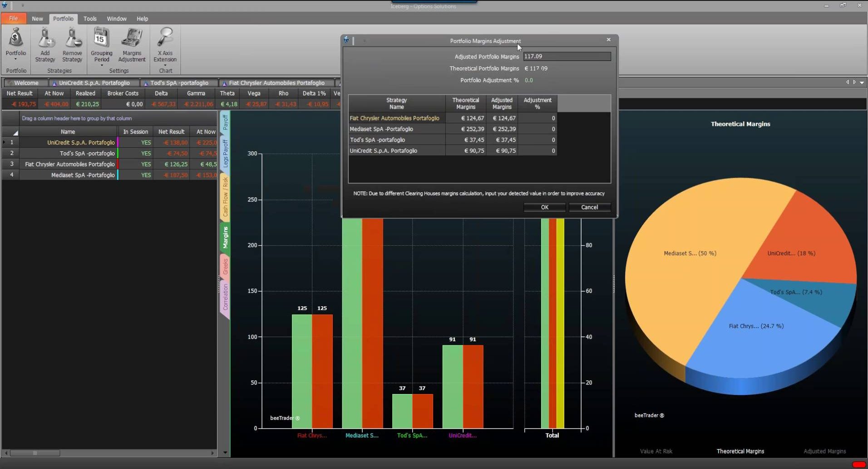868x469 pixels.
Task: Select the Legs Payoff side tab
Action: [225, 154]
